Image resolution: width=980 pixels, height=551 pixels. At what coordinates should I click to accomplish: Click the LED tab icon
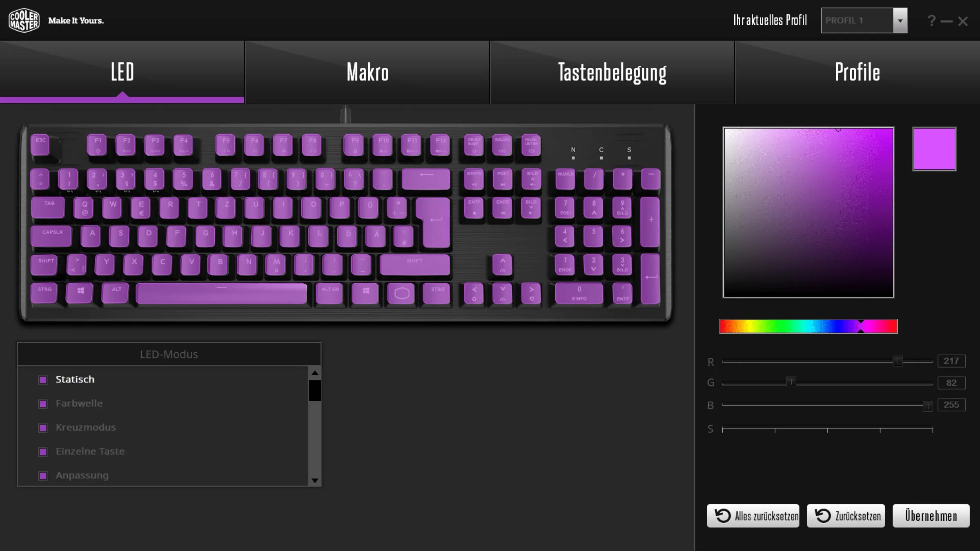pyautogui.click(x=122, y=72)
